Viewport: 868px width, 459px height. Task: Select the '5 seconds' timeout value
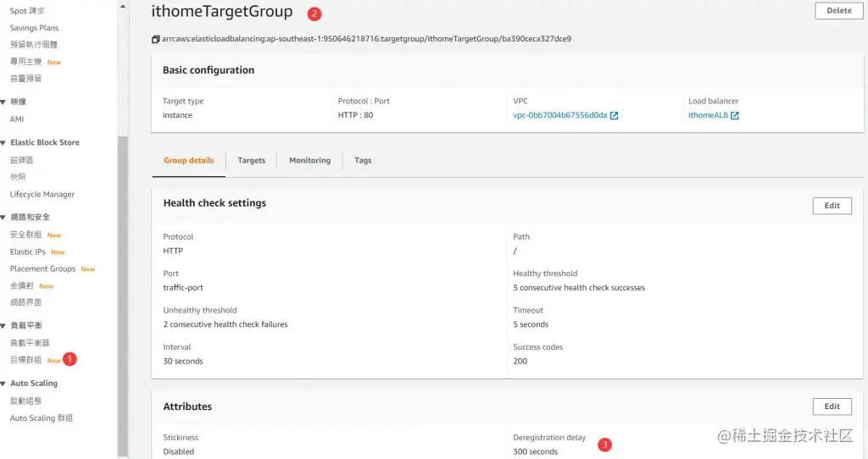[531, 324]
